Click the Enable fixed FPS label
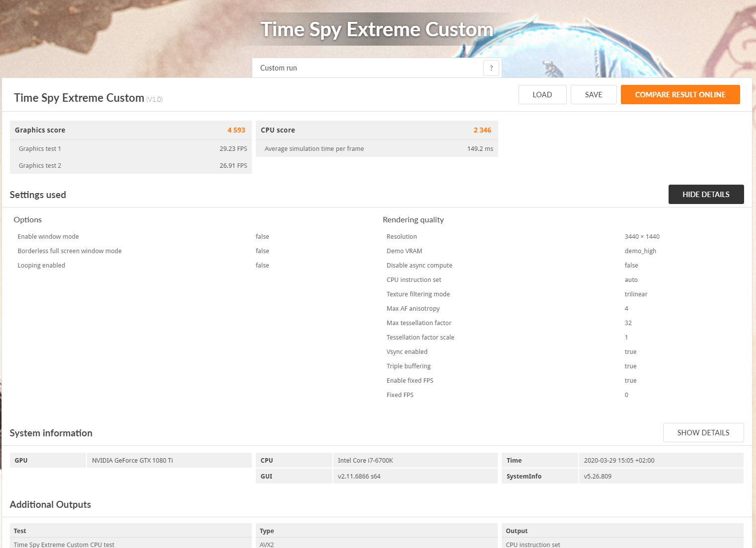Screen dimensions: 756x548 [x=410, y=381]
